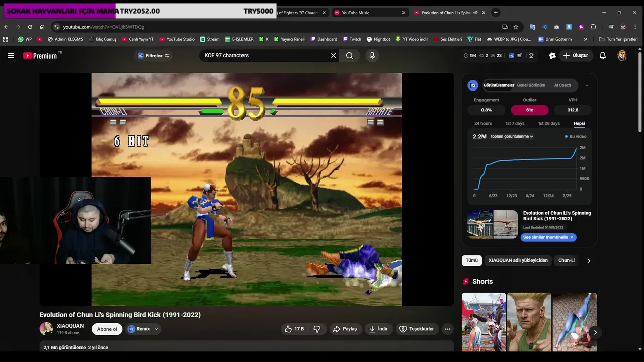Open the browser Extensions puzzle icon
Screen dimensions: 644x362
593,27
